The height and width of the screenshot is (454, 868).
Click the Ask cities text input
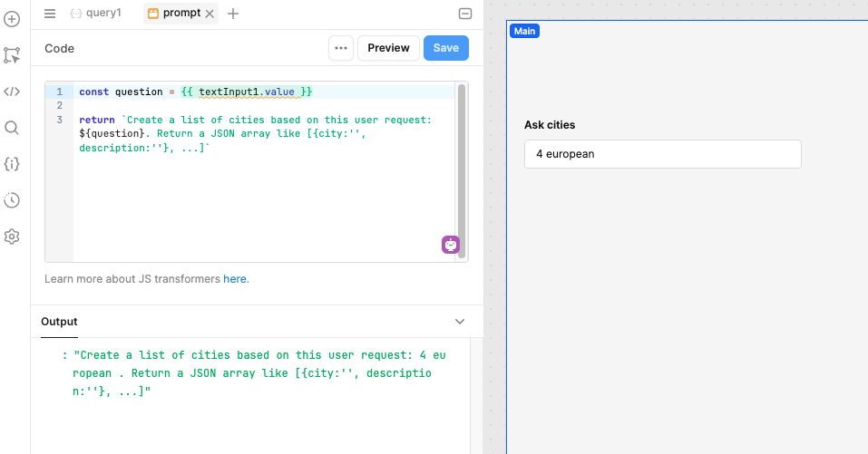(662, 154)
